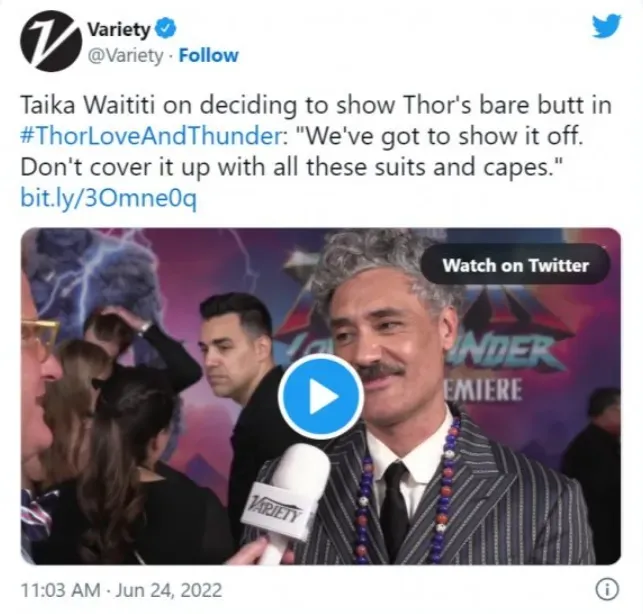Open the 11:03 AM timestamp
643x614 pixels.
tap(60, 590)
